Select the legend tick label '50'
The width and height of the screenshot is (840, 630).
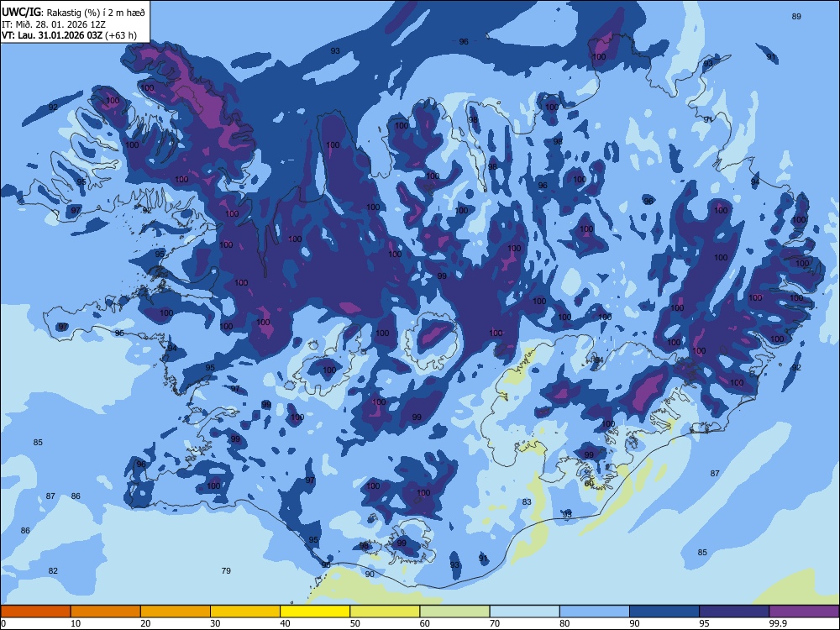tap(355, 623)
